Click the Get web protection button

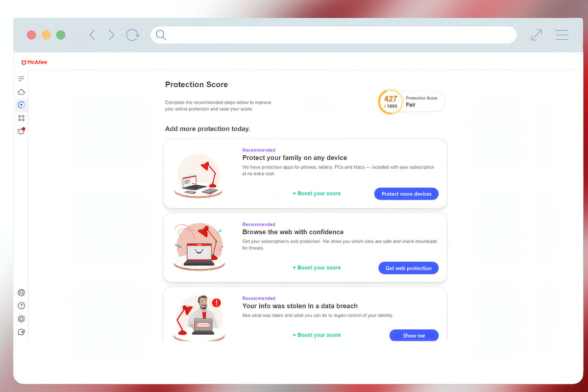tap(408, 268)
